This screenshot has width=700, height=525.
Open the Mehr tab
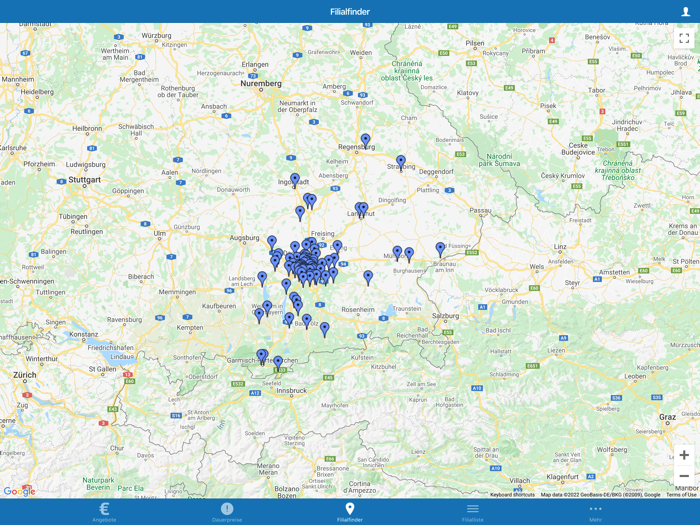click(596, 512)
